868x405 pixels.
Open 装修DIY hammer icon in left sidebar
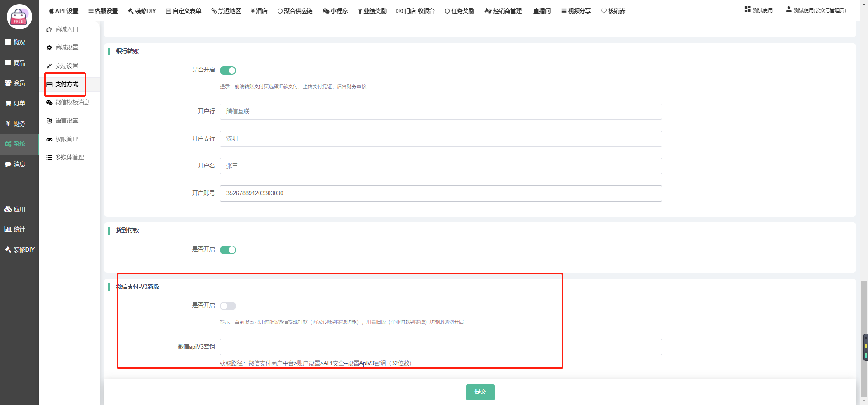pyautogui.click(x=8, y=250)
